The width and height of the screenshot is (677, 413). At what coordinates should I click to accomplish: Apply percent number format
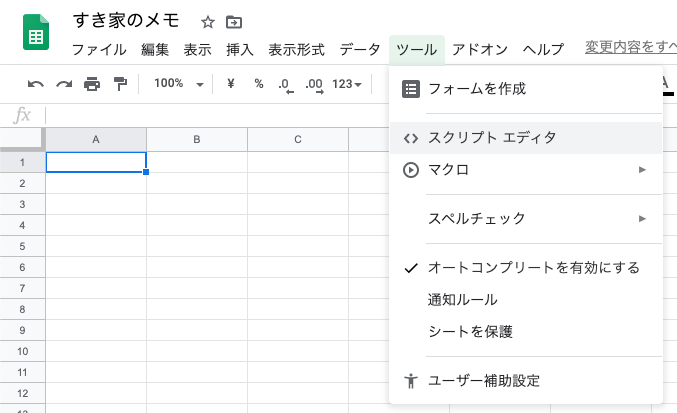click(x=259, y=83)
